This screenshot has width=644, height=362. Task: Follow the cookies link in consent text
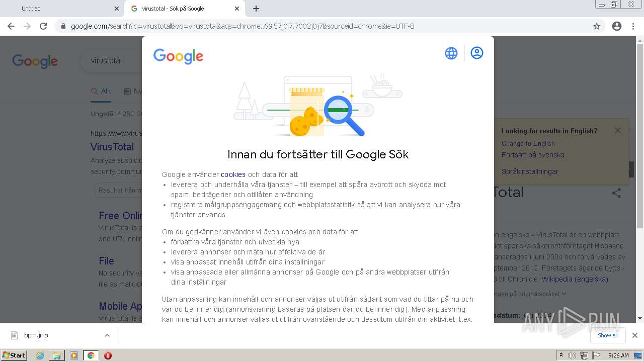click(233, 174)
